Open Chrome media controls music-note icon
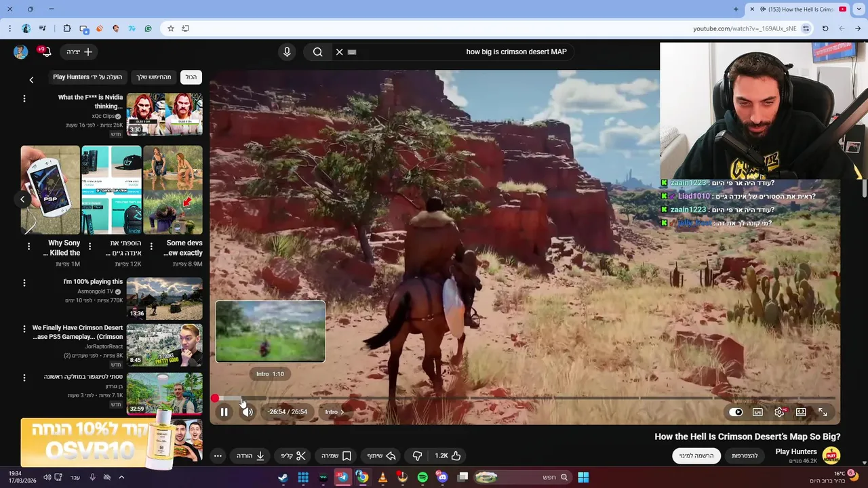Viewport: 868px width, 488px height. (x=43, y=28)
